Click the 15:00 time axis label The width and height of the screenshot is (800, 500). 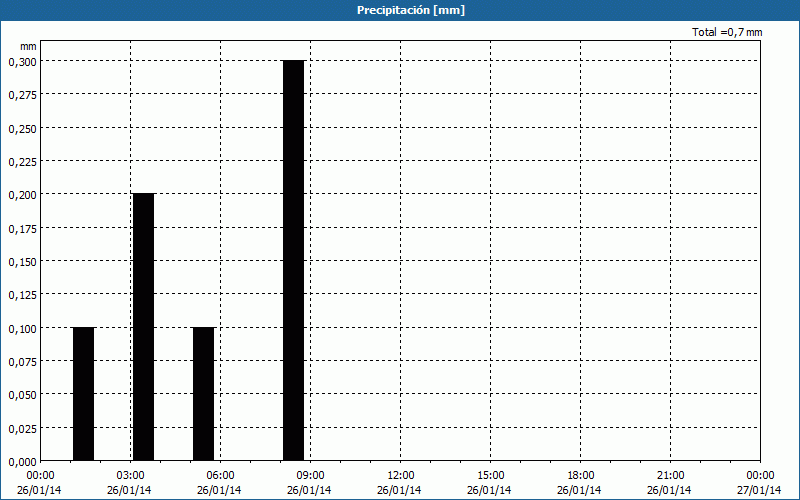tap(490, 475)
